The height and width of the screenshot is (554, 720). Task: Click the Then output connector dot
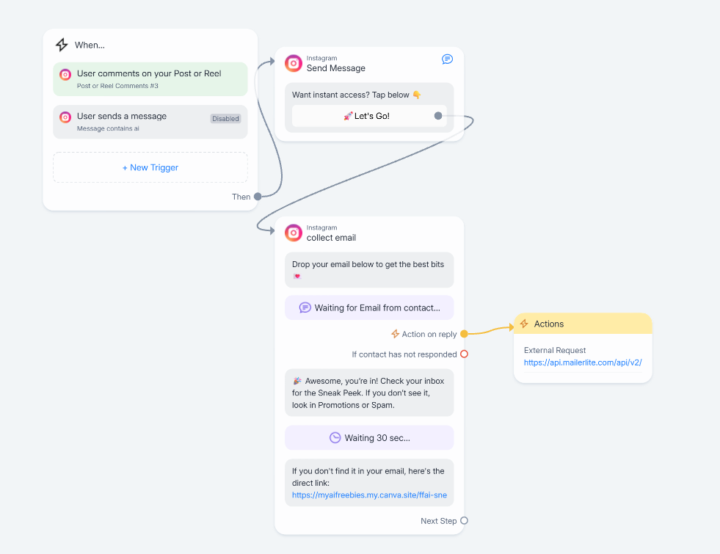tap(258, 197)
